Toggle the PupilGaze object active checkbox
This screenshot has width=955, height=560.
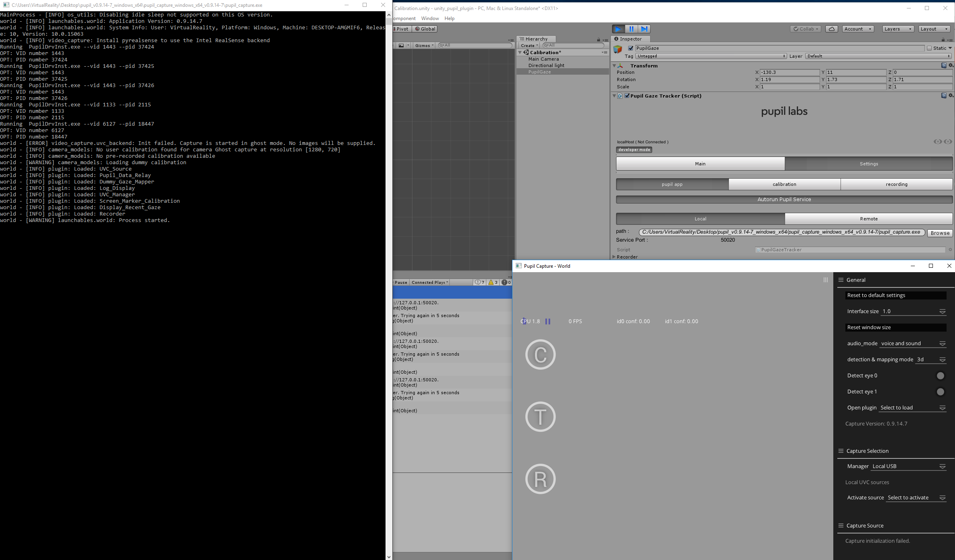pyautogui.click(x=631, y=48)
